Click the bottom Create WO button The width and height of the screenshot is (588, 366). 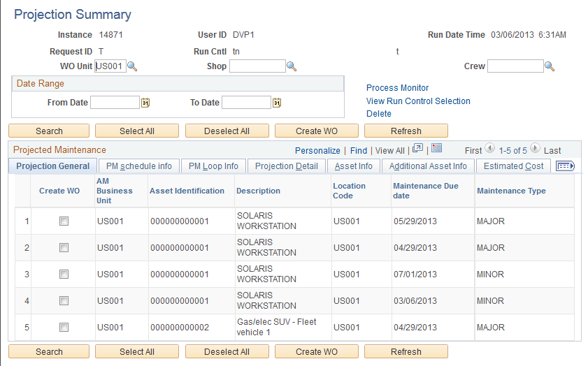coord(317,352)
